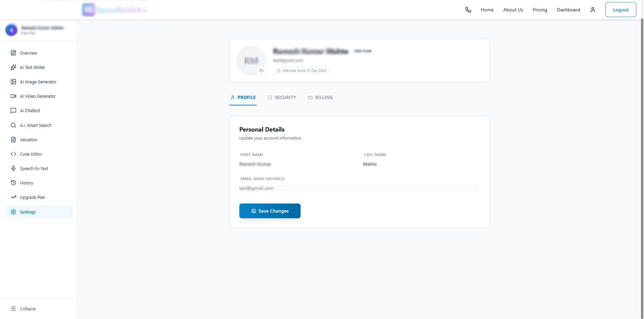Open the Code Editor sidebar link

point(39,154)
